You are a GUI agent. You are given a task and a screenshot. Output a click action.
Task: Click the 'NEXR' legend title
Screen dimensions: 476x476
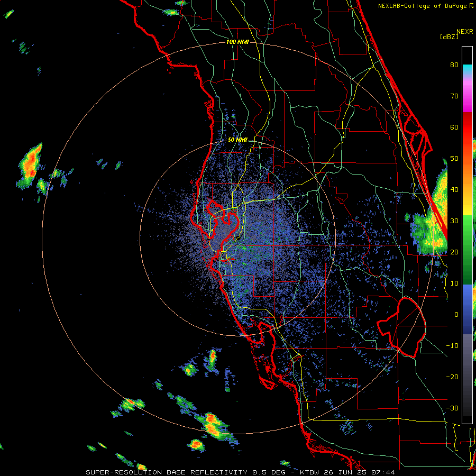click(x=464, y=32)
